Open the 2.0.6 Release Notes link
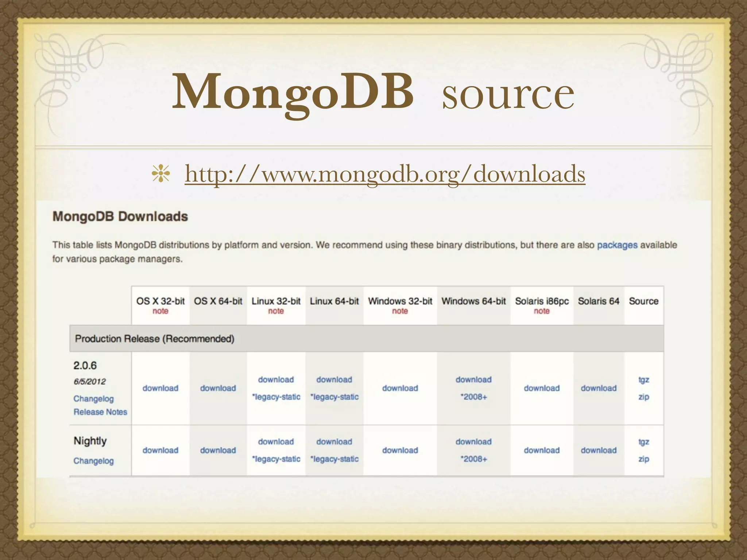This screenshot has height=560, width=747. point(100,412)
